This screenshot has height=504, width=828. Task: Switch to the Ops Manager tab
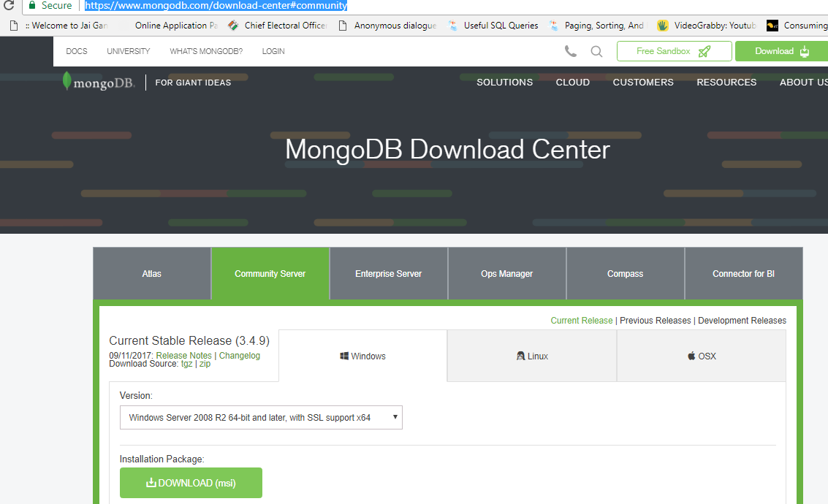point(506,273)
